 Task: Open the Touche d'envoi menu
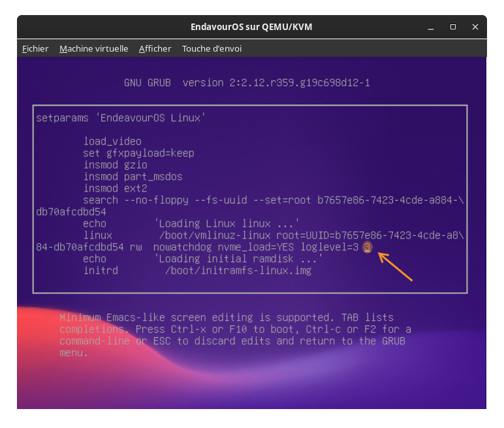pos(212,48)
